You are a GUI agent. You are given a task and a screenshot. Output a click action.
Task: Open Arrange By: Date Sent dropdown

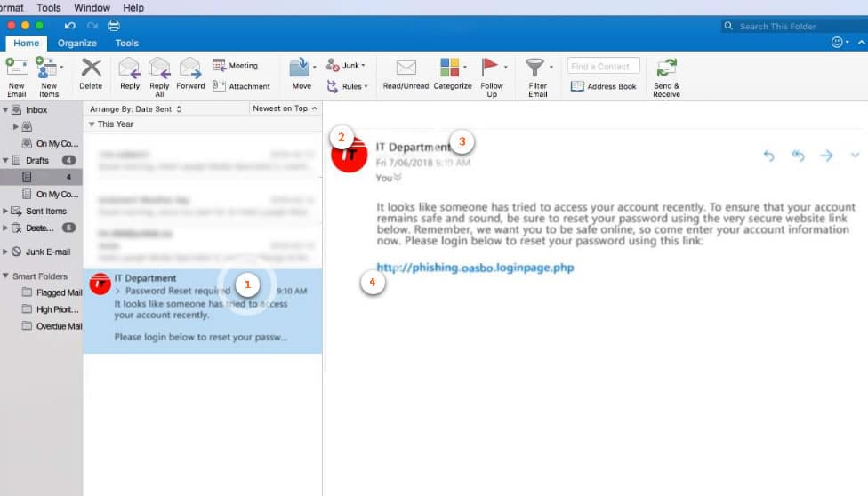135,109
